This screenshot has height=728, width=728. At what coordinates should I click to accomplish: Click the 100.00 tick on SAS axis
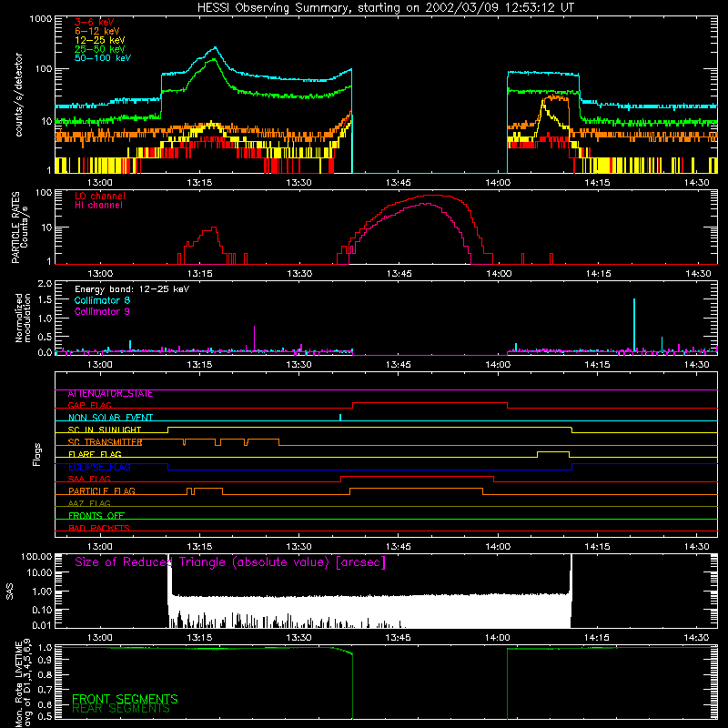[36, 557]
